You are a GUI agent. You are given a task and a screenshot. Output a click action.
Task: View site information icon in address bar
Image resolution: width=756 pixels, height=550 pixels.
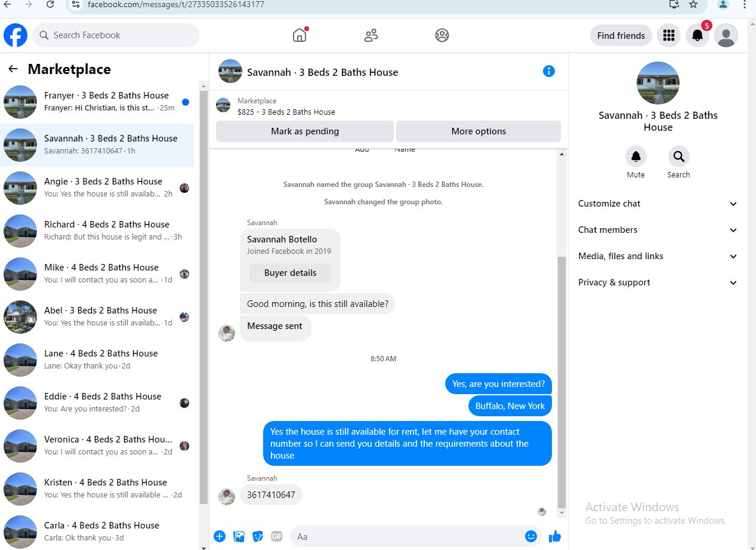click(x=75, y=4)
